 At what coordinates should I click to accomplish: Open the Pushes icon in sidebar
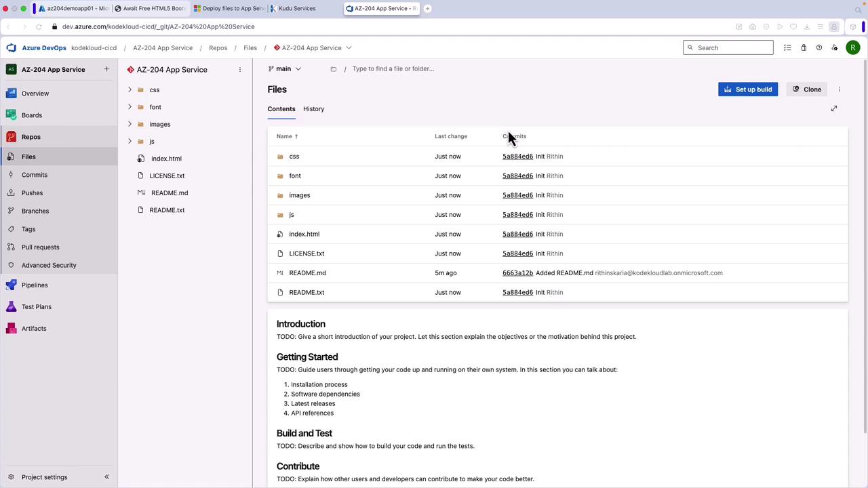(11, 193)
